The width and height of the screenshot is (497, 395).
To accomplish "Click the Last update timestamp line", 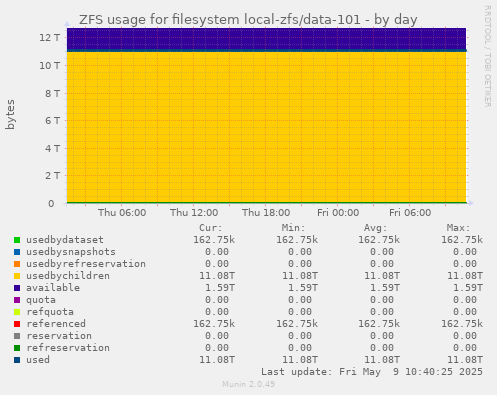I will [372, 372].
